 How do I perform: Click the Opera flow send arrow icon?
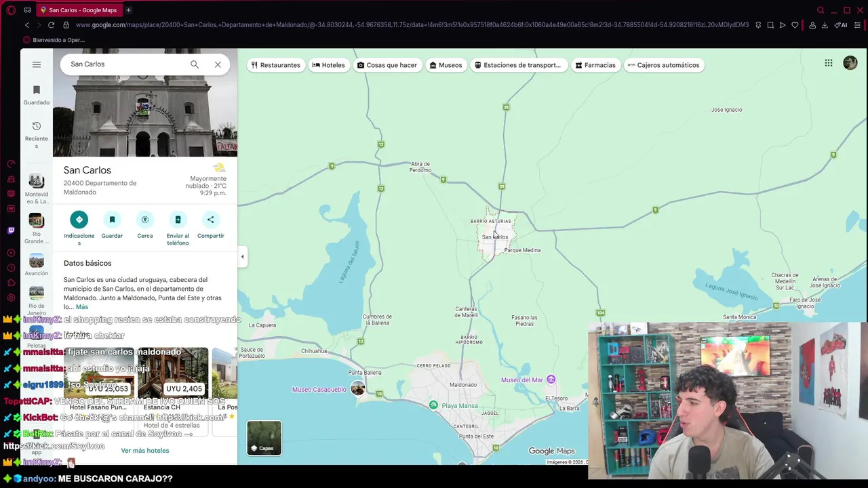pyautogui.click(x=783, y=25)
